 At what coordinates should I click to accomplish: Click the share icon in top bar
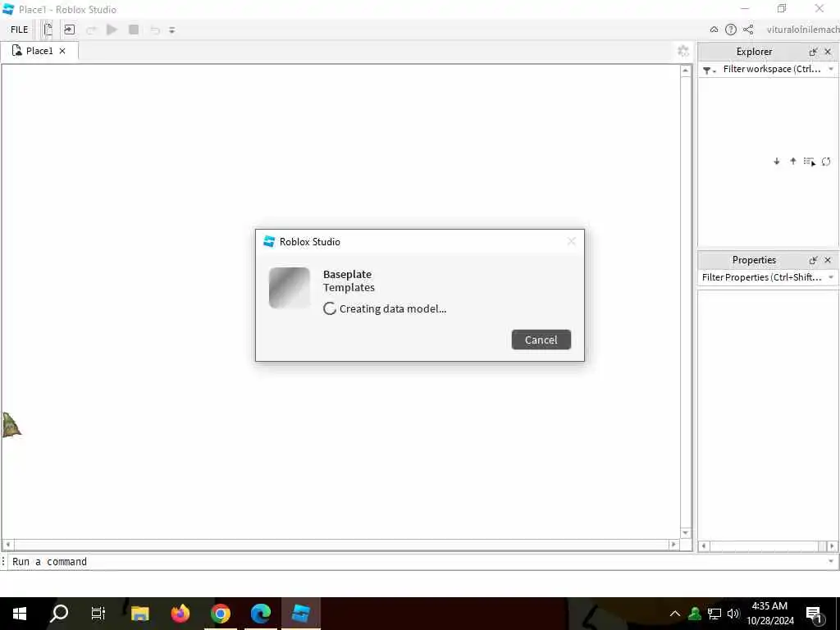[x=748, y=30]
